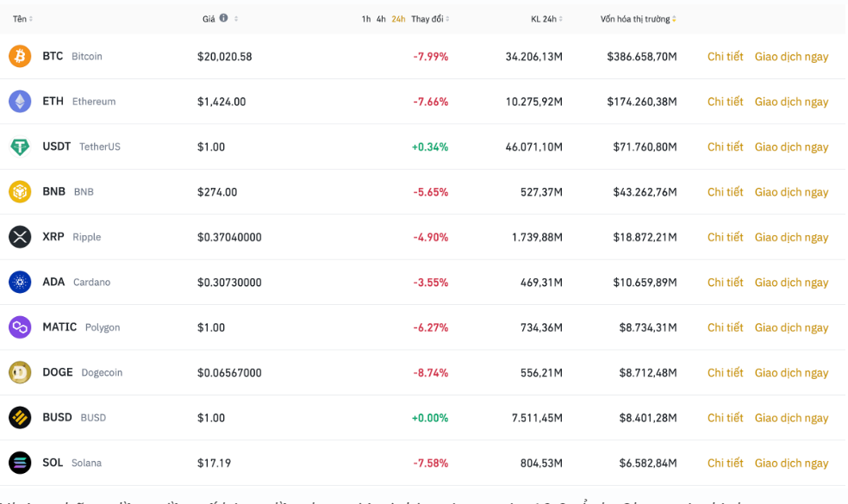Viewport: 848px width, 504px height.
Task: Click the black XRP Ripple icon
Action: click(20, 237)
